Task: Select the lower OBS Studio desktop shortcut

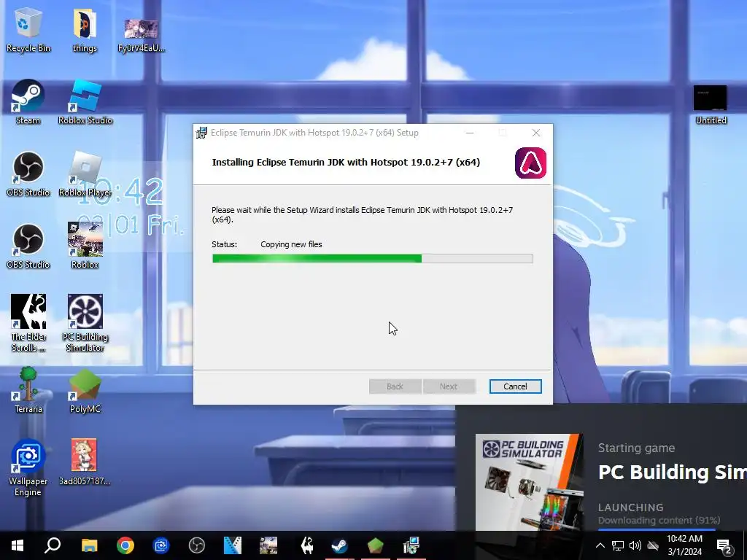Action: (x=28, y=246)
